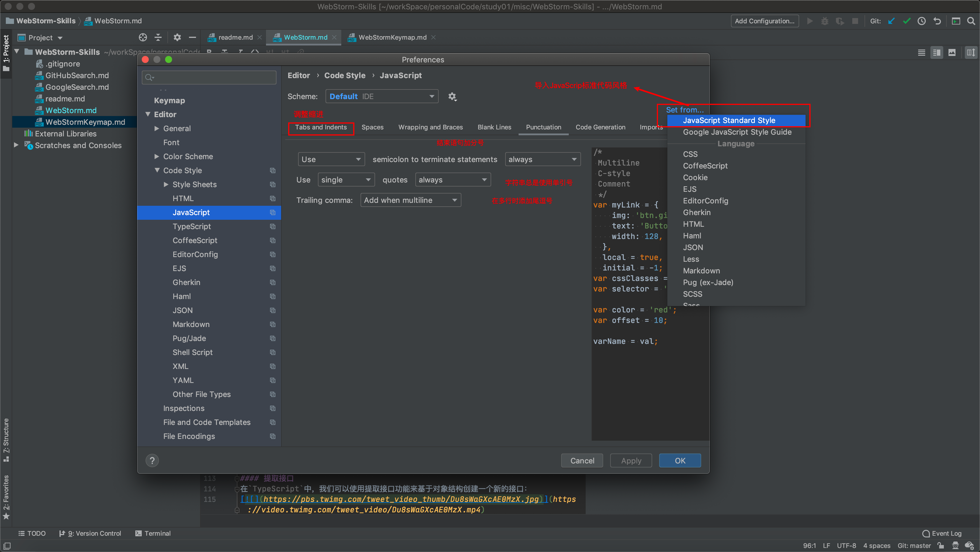Click the Git update project arrow icon
The image size is (980, 552).
(x=891, y=21)
